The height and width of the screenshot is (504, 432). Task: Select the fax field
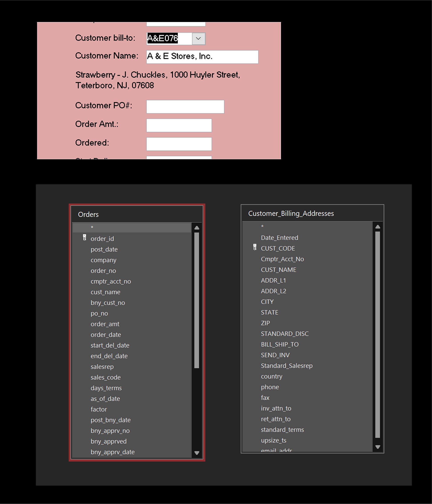pos(308,398)
